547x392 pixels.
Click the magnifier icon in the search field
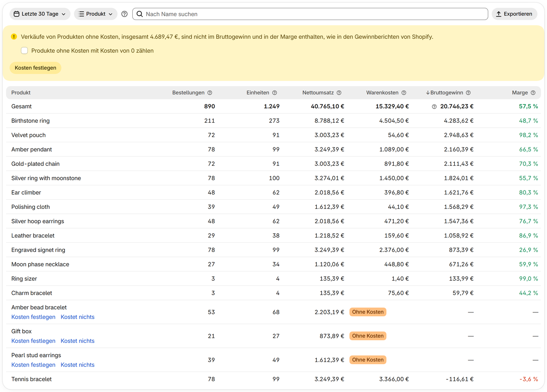pos(140,14)
